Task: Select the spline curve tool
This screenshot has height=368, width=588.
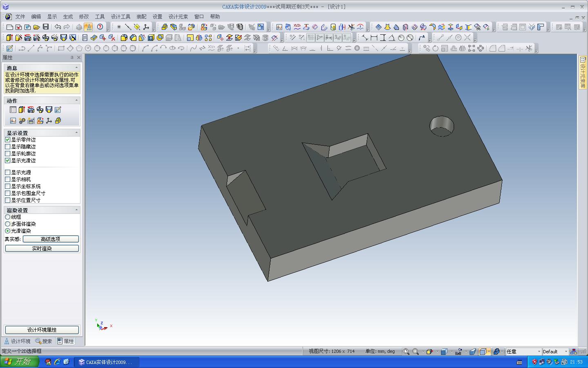Action: pos(194,48)
